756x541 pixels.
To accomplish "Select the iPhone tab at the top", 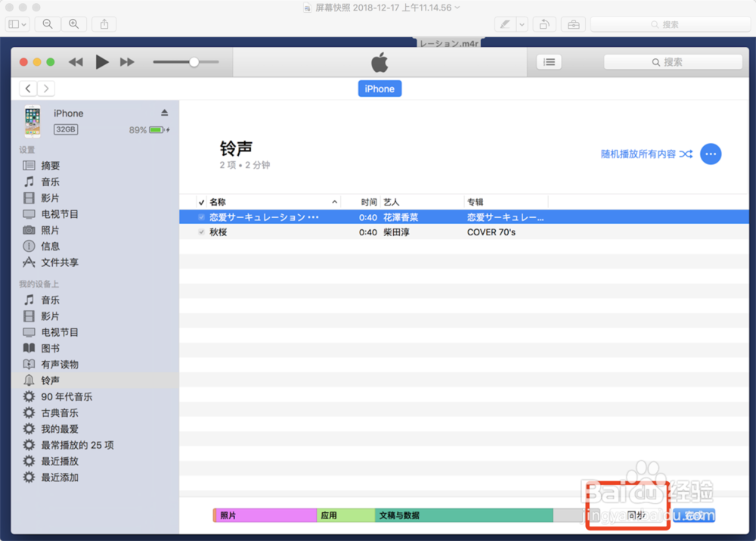I will pyautogui.click(x=380, y=89).
